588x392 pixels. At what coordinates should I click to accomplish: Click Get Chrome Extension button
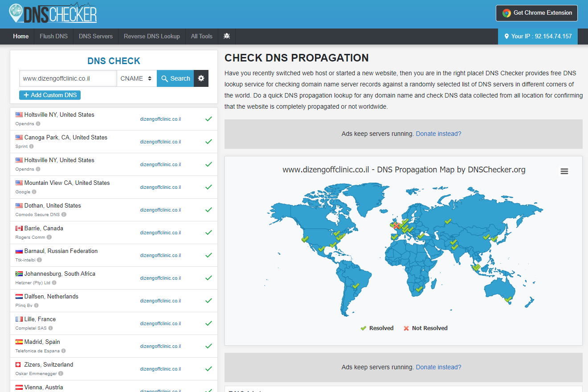click(x=537, y=13)
